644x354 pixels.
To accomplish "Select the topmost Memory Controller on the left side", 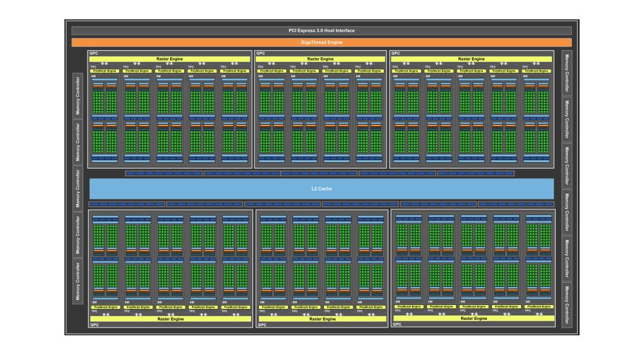I will (78, 95).
